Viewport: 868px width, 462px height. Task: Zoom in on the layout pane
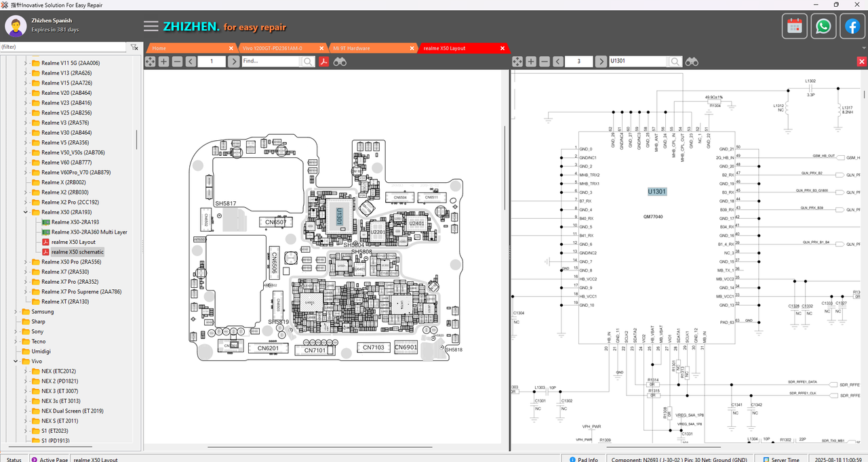[163, 62]
